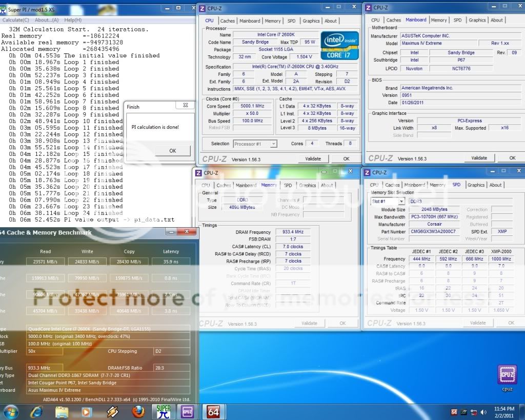Click Validate in the CPU-Z SPD window
Screen dimensions: 525x420
[x=478, y=323]
